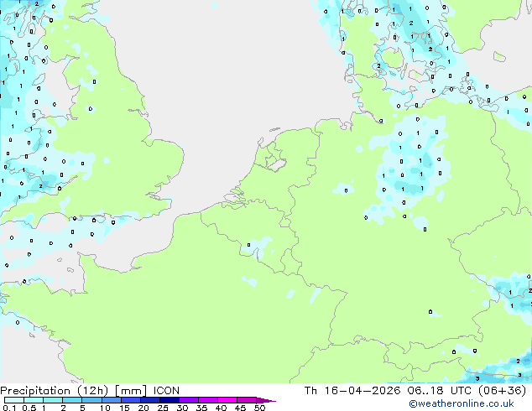Click the "(06+36)" forecast offset text
Viewport: 532px width, 411px height.
(502, 391)
